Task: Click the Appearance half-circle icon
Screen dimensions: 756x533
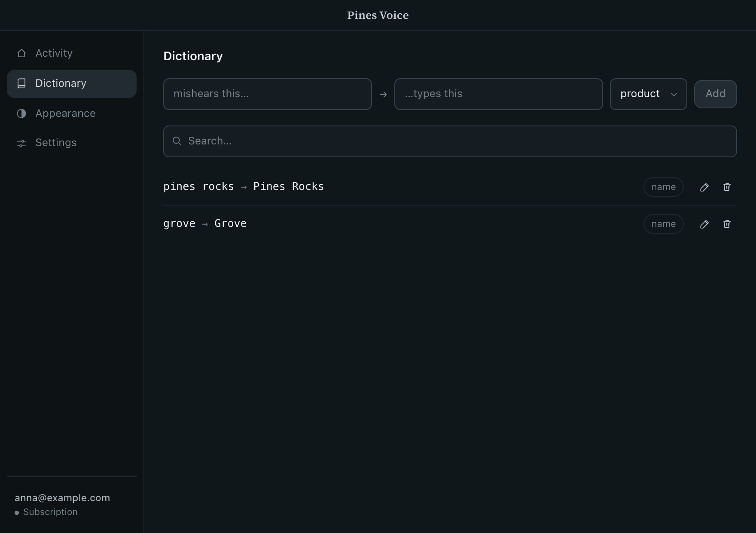Action: [21, 113]
